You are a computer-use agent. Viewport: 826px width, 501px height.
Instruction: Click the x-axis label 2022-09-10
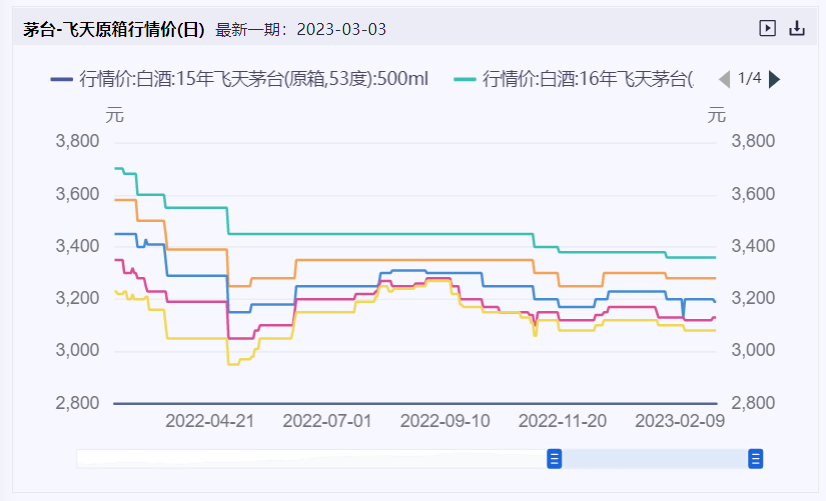tap(445, 421)
